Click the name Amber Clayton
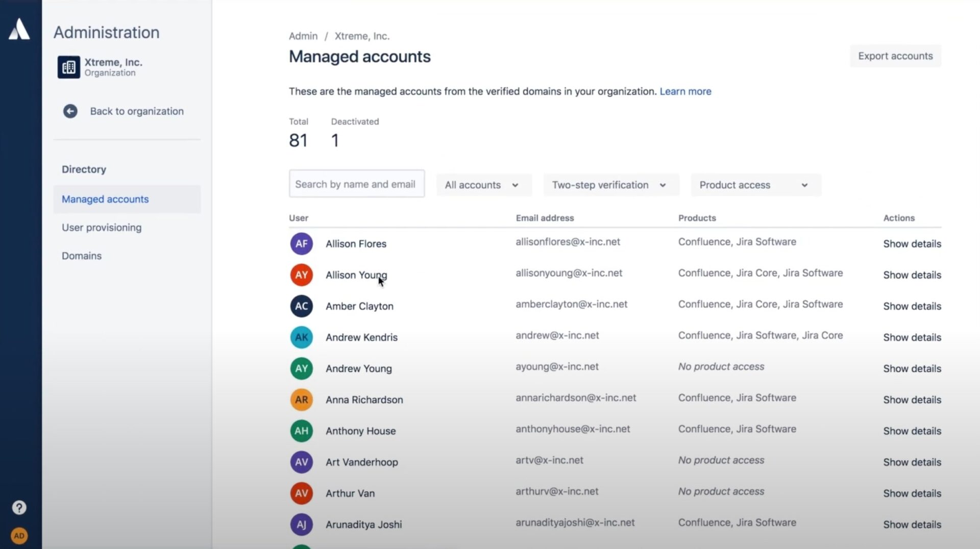Screen dimensions: 980x549 (359, 306)
